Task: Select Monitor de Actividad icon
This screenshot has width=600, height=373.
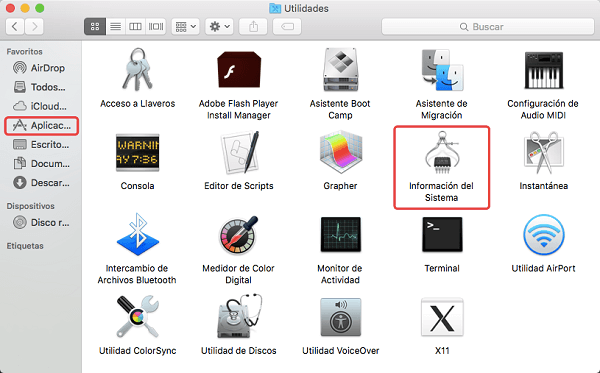Action: pos(341,234)
